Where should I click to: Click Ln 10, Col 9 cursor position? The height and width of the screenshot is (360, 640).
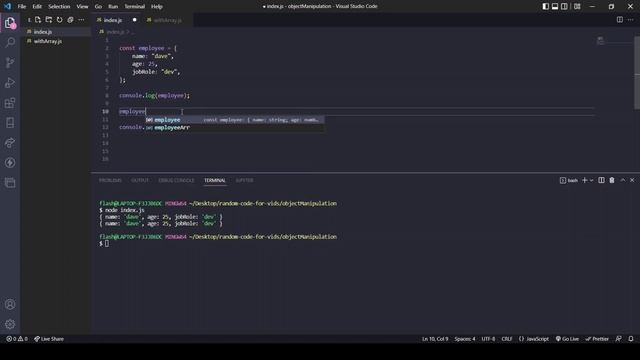point(435,339)
